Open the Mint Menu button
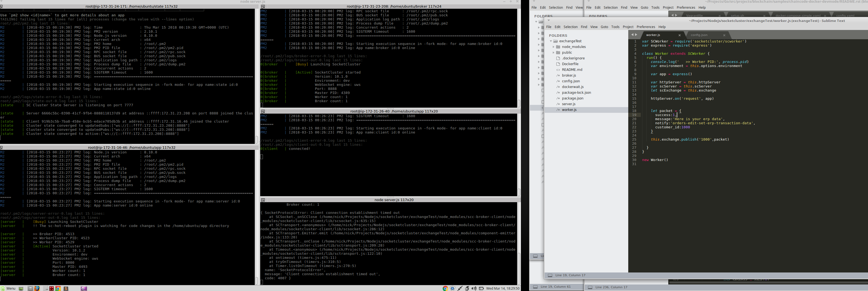The height and width of the screenshot is (291, 868). point(11,288)
